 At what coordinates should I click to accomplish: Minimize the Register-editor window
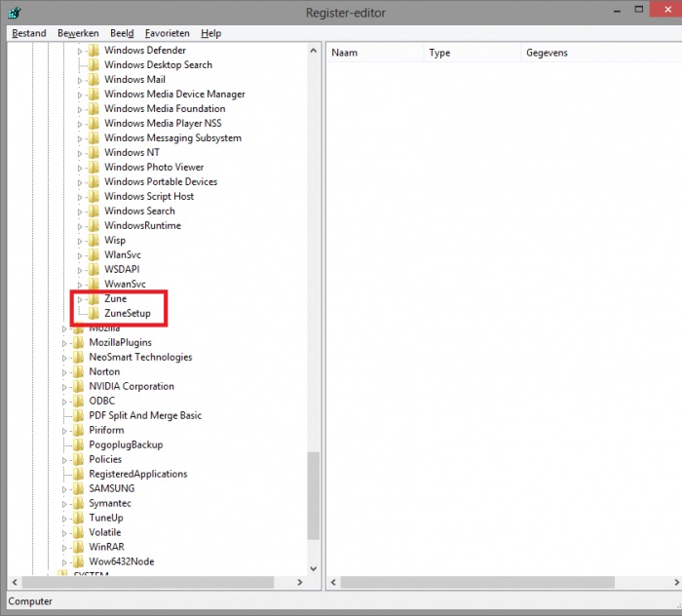(617, 11)
